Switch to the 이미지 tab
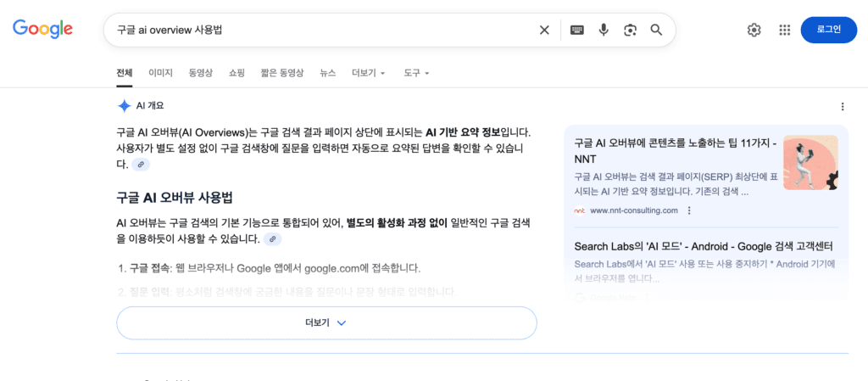868x381 pixels. tap(160, 73)
